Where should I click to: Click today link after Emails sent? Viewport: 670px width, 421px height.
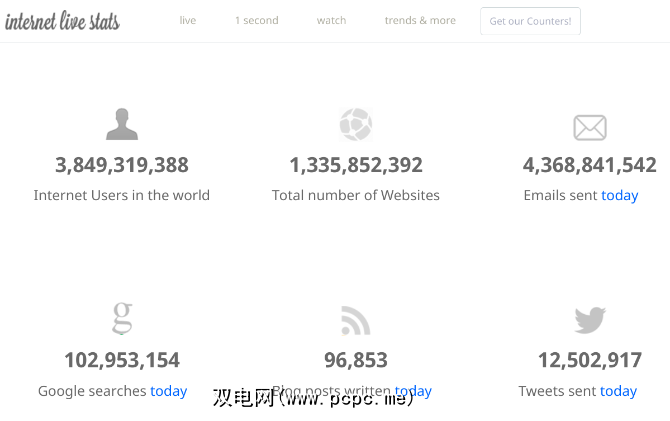tap(620, 196)
